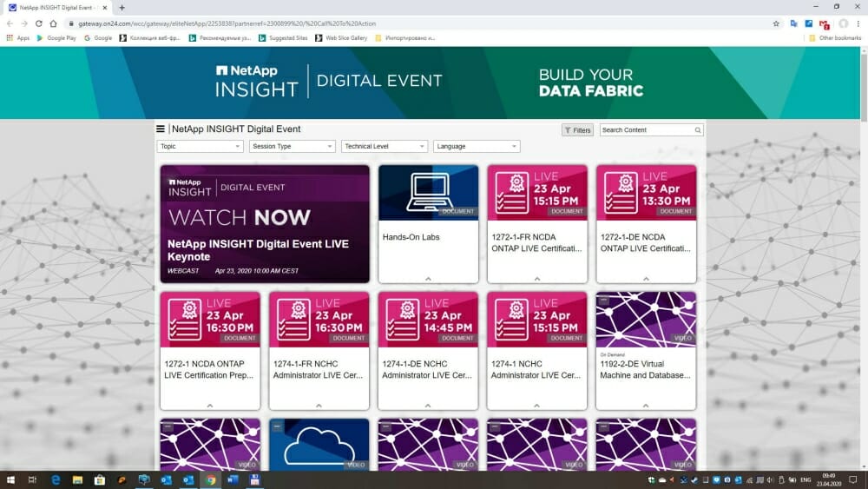Screen dimensions: 868x489
Task: Bookmark this page with the star
Action: point(776,23)
